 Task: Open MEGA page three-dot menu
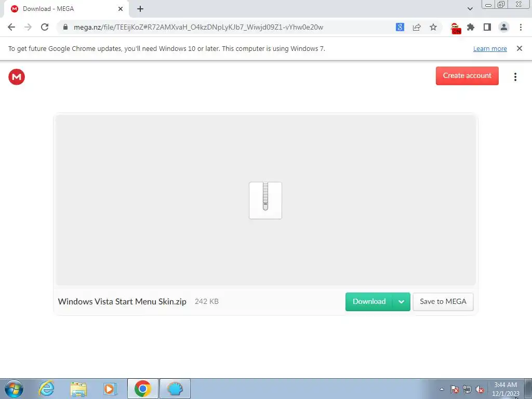[x=515, y=77]
